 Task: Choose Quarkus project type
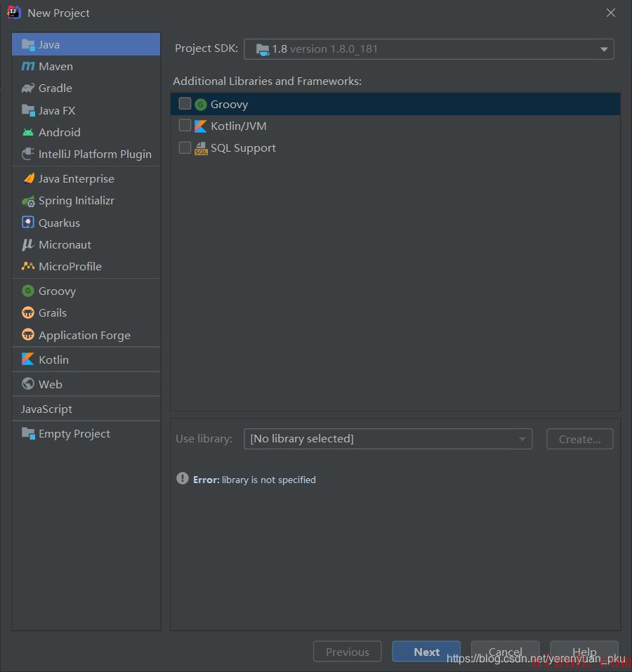[86, 223]
